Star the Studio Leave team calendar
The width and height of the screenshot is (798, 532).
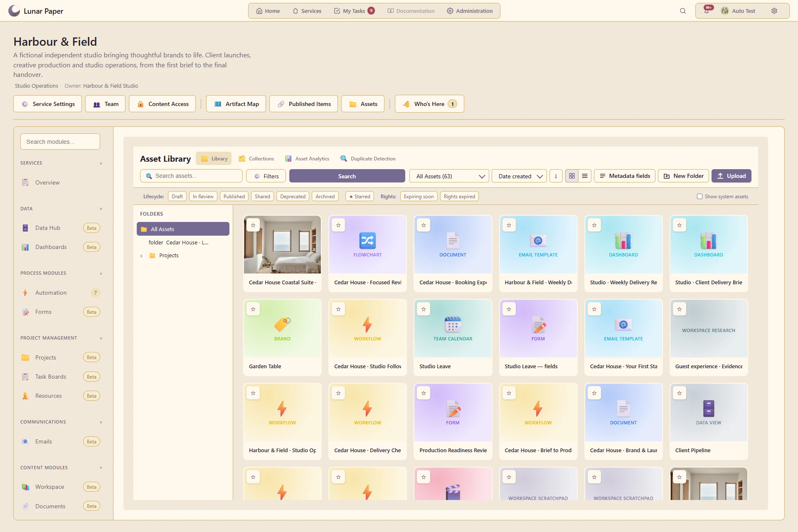424,309
